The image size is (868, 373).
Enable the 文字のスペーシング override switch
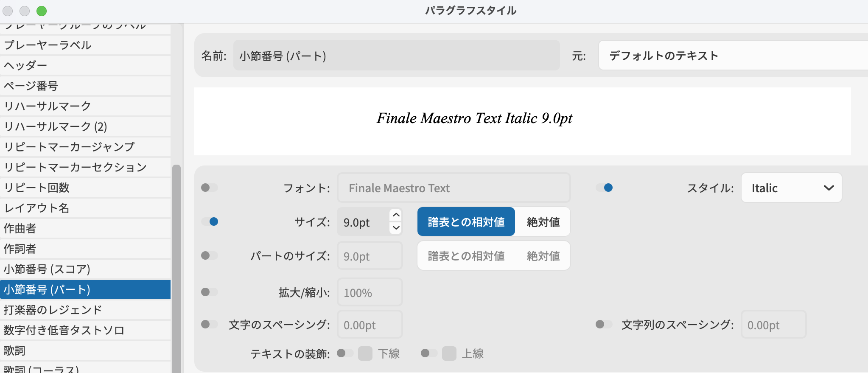[x=209, y=324]
